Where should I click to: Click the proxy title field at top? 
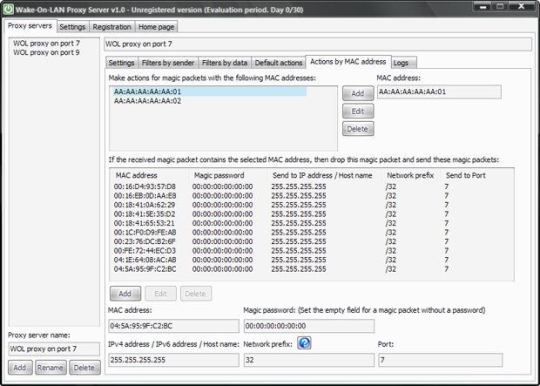(318, 44)
